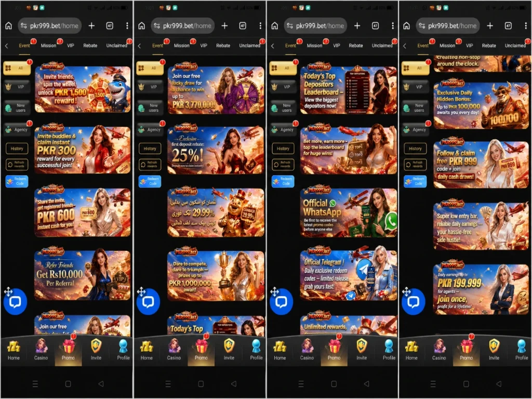Tap the Promo gift icon in the third screenshot
The image size is (532, 399).
coord(334,347)
